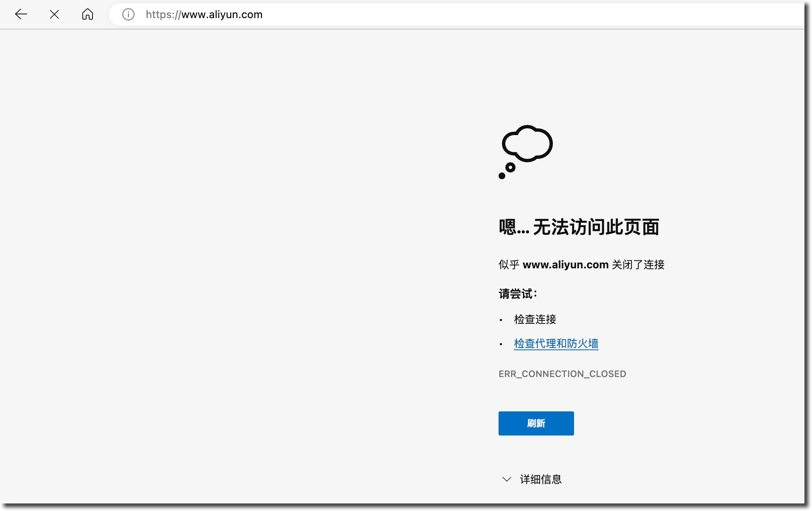Go to the home page icon
The image size is (812, 511).
click(x=88, y=14)
